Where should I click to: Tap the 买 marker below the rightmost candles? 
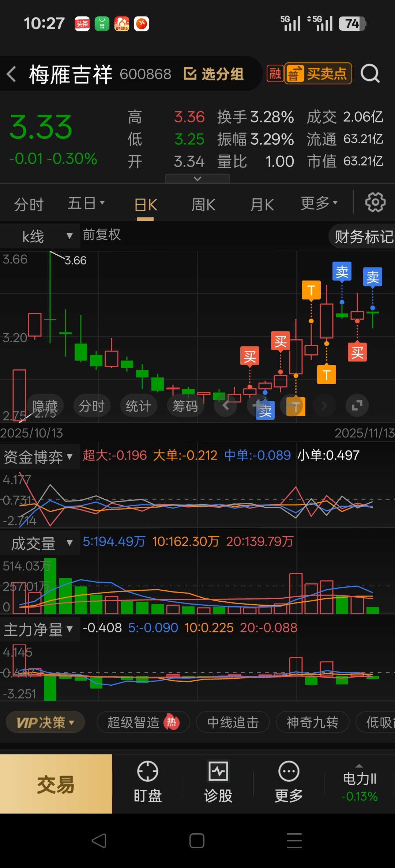(x=357, y=353)
